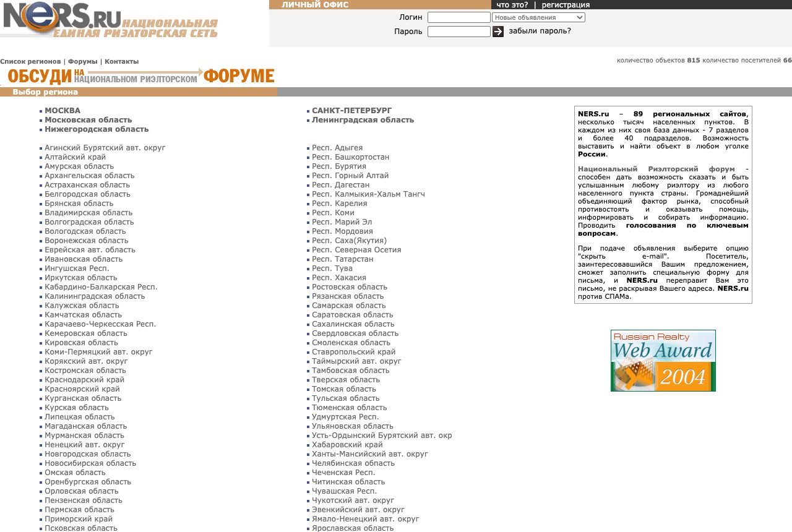Open Сахалинская область region
792x532 pixels.
pyautogui.click(x=353, y=324)
